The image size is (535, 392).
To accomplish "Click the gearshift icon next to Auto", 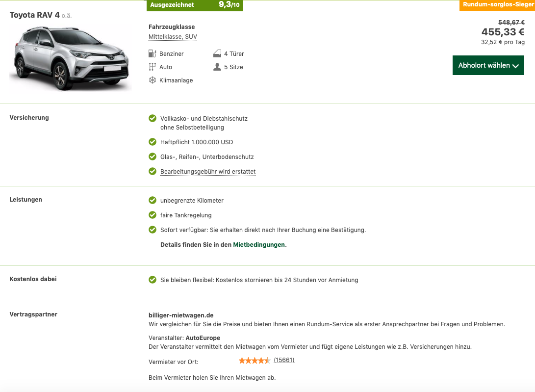I will click(x=152, y=67).
